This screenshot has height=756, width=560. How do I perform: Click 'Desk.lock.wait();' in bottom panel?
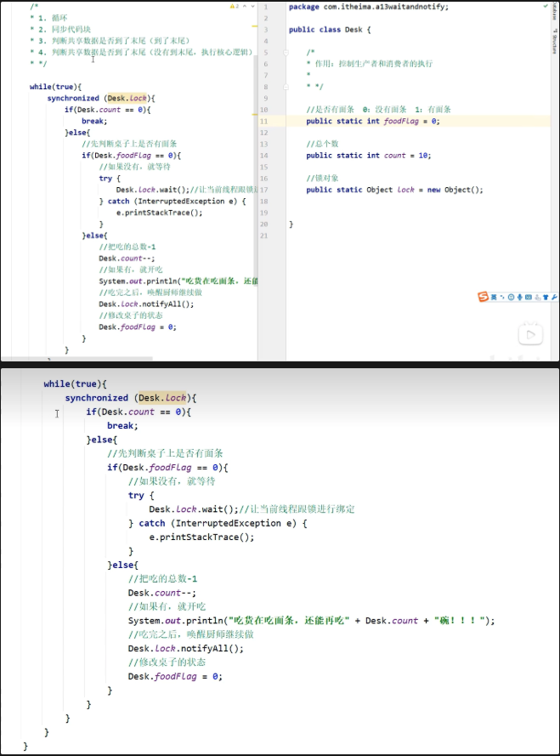[x=194, y=509]
